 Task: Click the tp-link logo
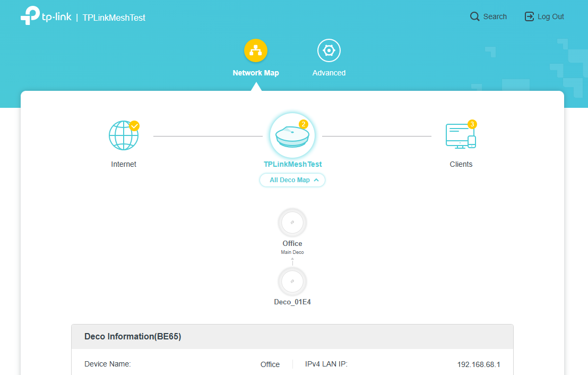pos(46,16)
